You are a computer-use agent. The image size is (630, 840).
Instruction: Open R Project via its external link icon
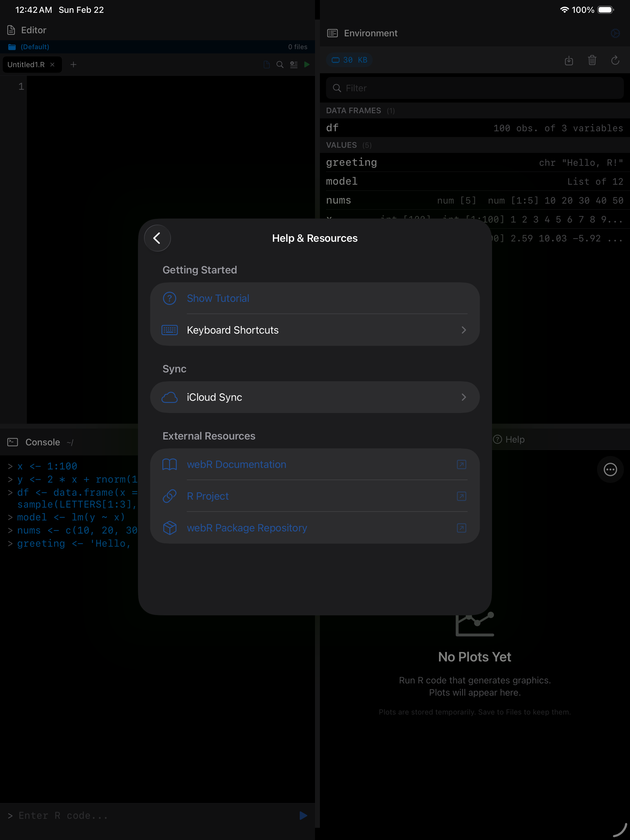(x=461, y=496)
